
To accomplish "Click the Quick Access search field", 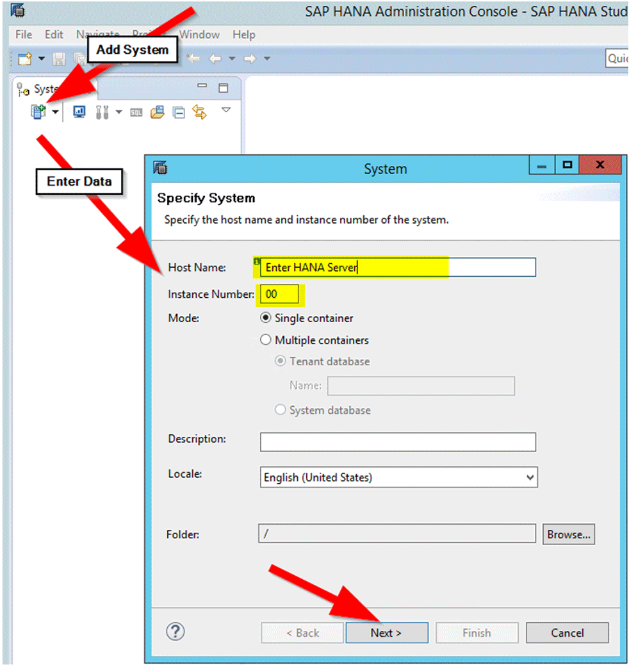I will (617, 59).
